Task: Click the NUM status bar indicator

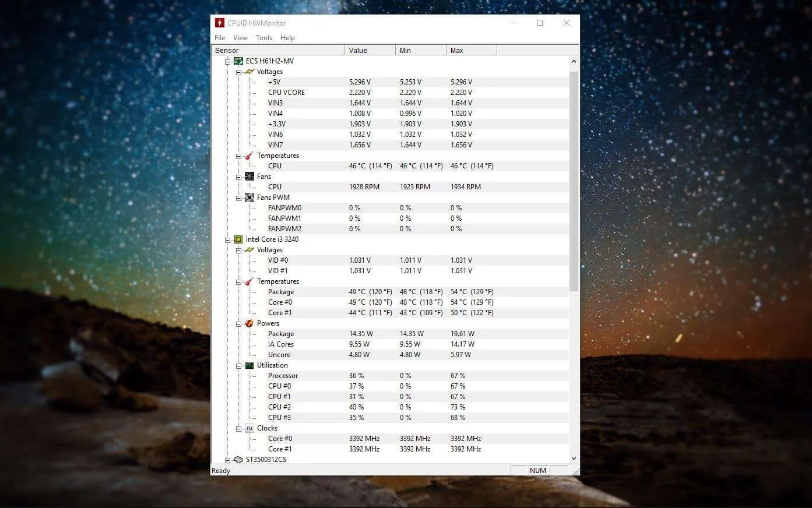Action: 538,470
